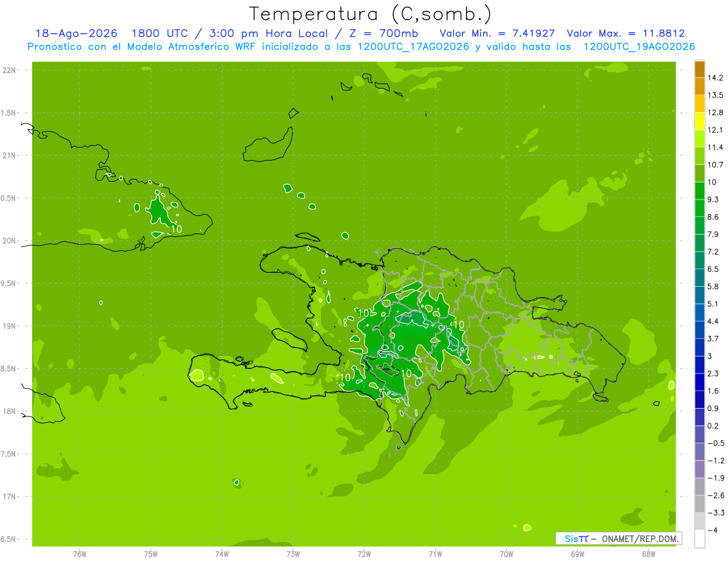Click the "SisTT - ONAMET/REP.DOM." logo label
The image size is (728, 562).
coord(618,538)
